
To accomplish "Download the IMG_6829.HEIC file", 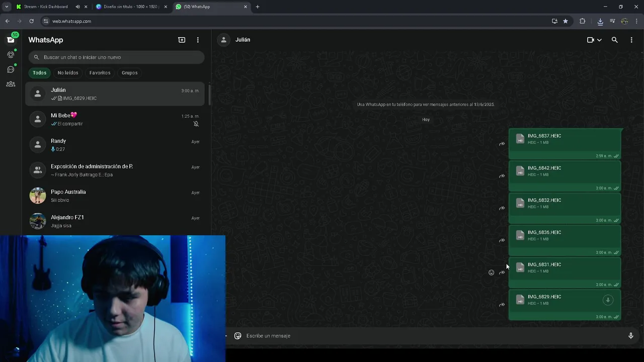I will [608, 300].
